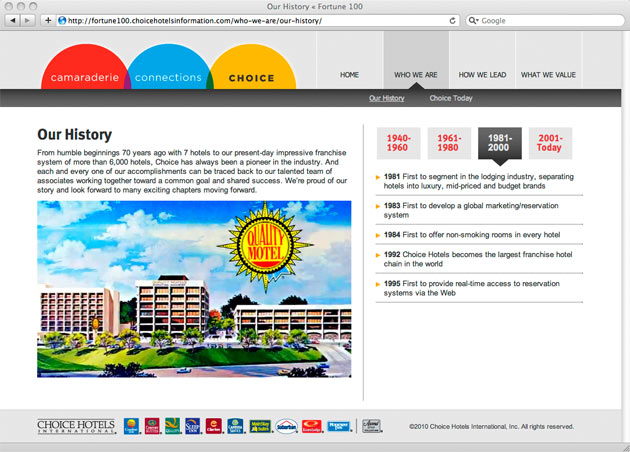The height and width of the screenshot is (452, 630).
Task: Click the Our History submenu link
Action: point(387,98)
